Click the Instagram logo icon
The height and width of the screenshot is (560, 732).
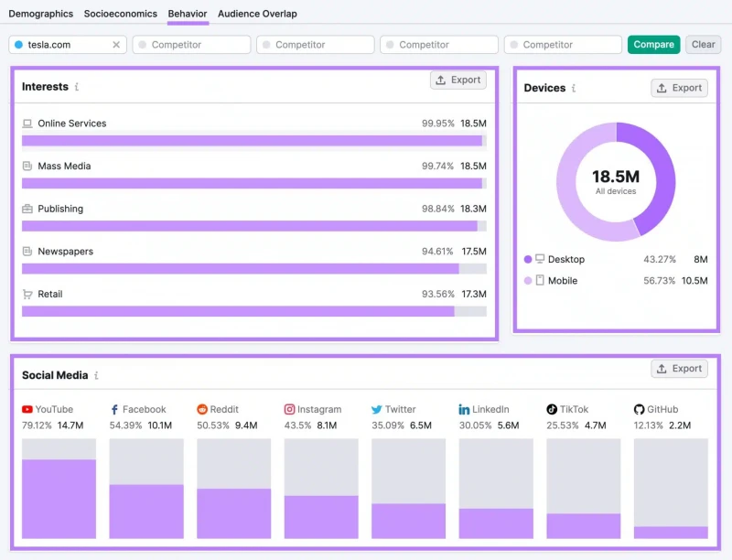(x=289, y=409)
